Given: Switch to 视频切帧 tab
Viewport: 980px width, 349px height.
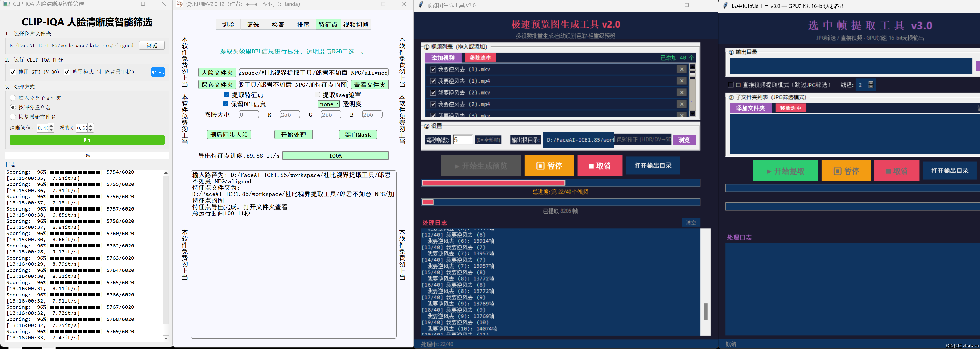Looking at the screenshot, I should click(356, 25).
